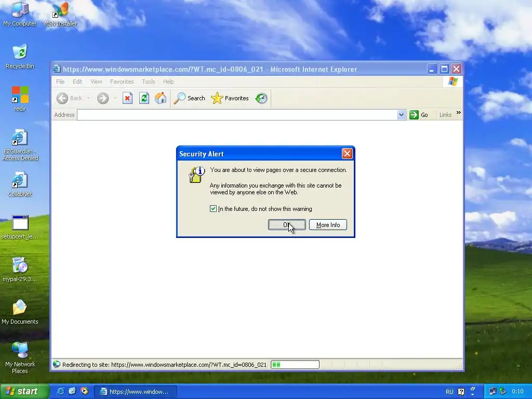Expand the Links toolbar chevron
Image resolution: width=532 pixels, height=399 pixels.
point(459,113)
